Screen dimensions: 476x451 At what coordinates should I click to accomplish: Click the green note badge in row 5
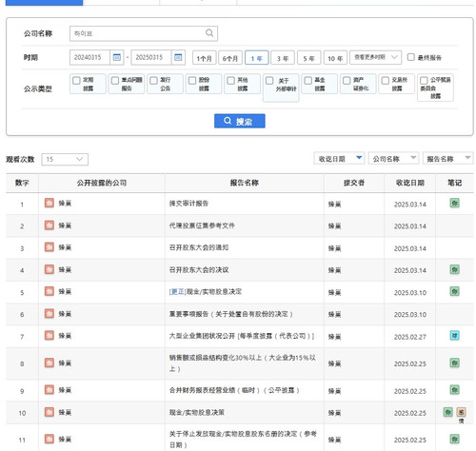point(454,291)
